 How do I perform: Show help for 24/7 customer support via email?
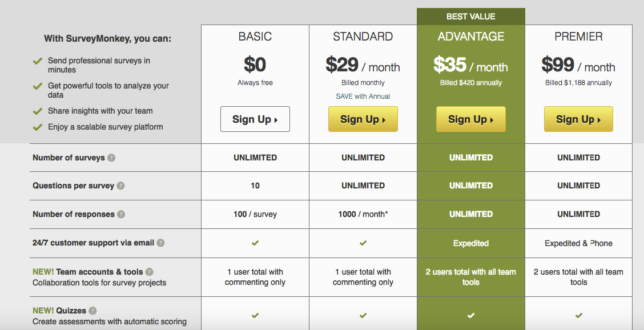(x=160, y=243)
